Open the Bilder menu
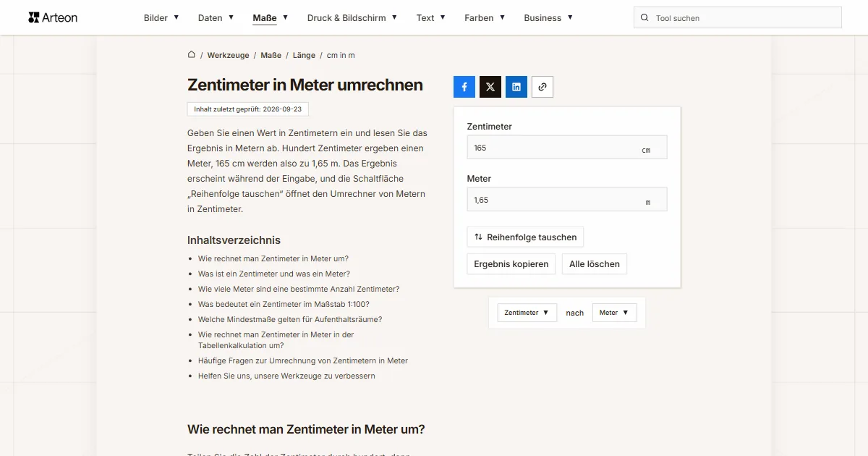Screen dimensions: 868x456 click(x=161, y=18)
